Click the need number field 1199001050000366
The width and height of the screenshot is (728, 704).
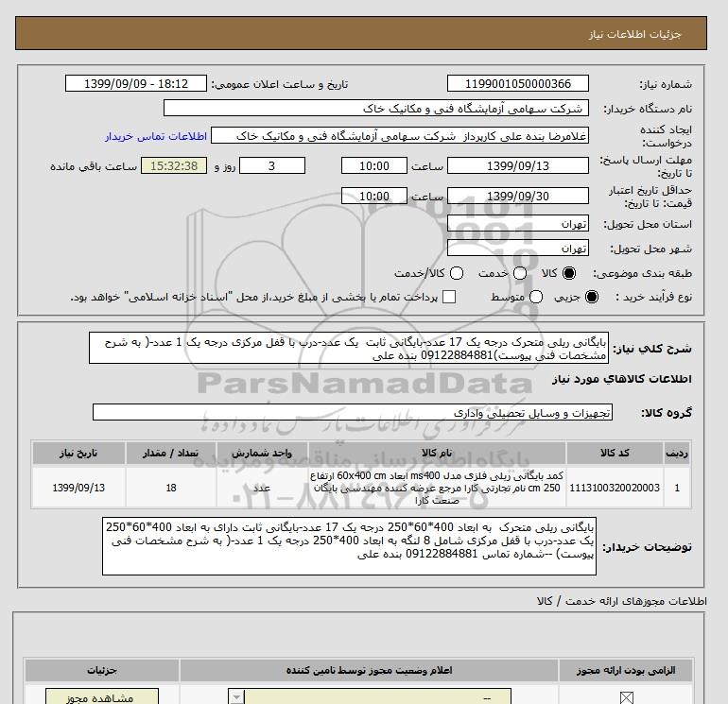(518, 83)
